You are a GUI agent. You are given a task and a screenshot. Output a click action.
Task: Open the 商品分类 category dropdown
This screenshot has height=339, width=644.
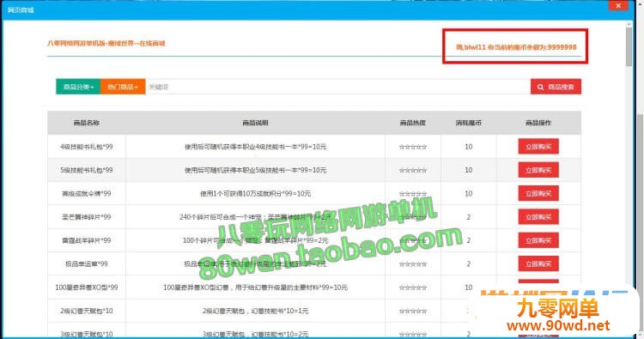tap(78, 87)
